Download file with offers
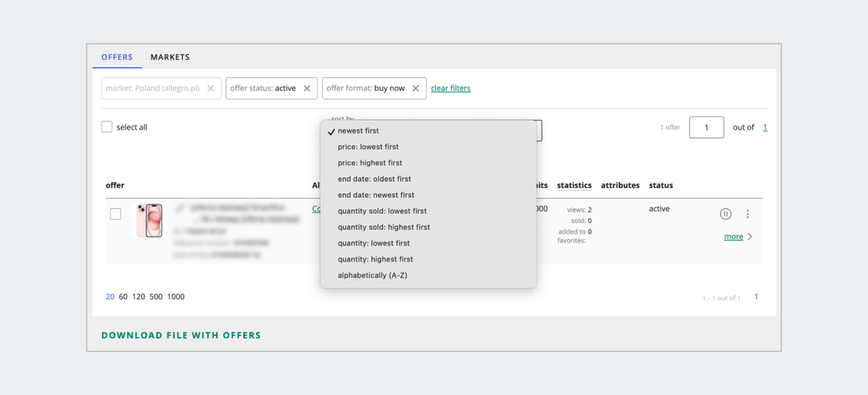Image resolution: width=868 pixels, height=395 pixels. tap(181, 336)
